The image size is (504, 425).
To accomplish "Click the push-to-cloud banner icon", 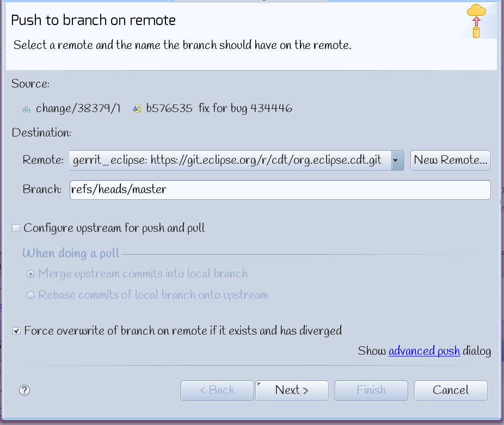I will click(x=476, y=21).
